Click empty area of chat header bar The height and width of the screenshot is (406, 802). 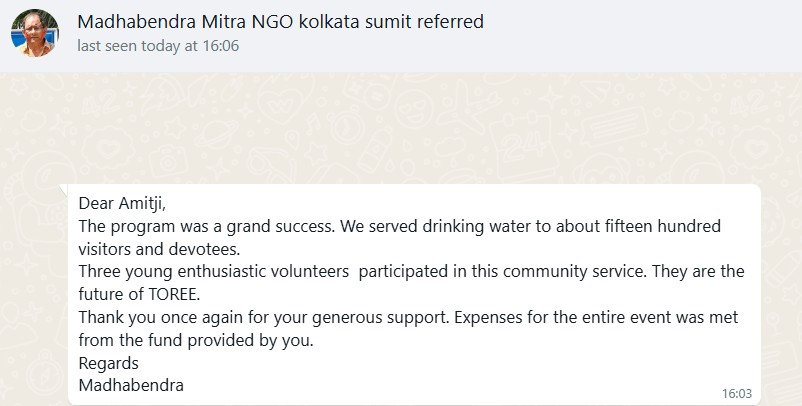point(650,34)
